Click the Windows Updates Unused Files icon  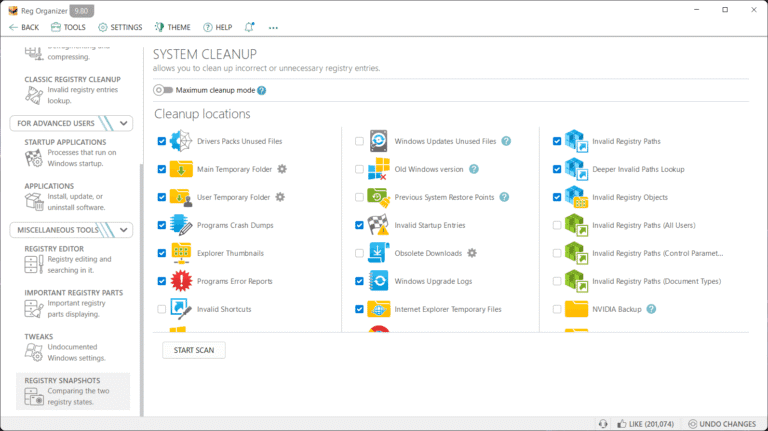pyautogui.click(x=378, y=141)
